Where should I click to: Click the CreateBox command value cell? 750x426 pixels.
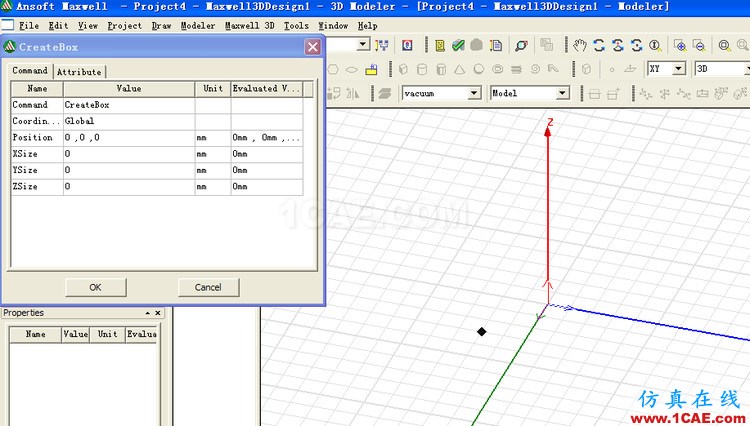coord(129,105)
